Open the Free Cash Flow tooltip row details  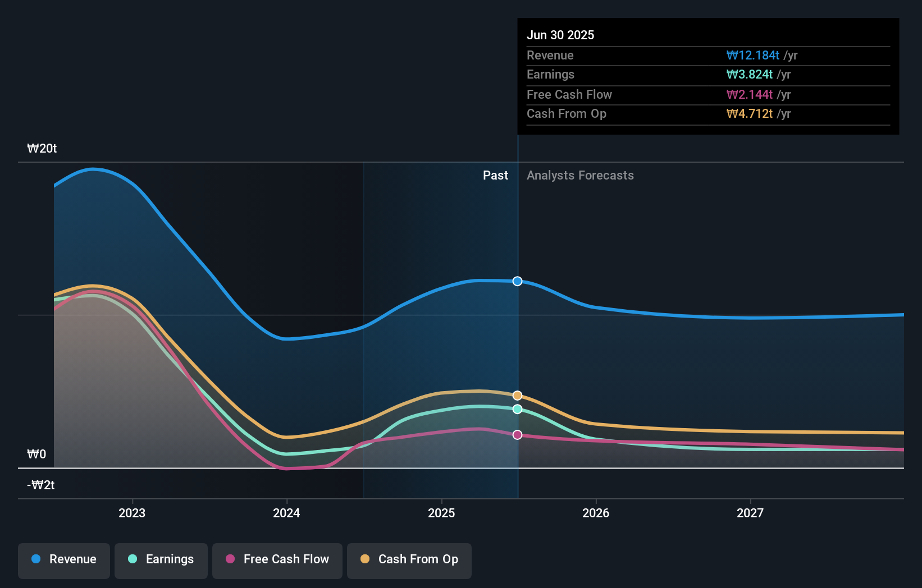[x=569, y=94]
